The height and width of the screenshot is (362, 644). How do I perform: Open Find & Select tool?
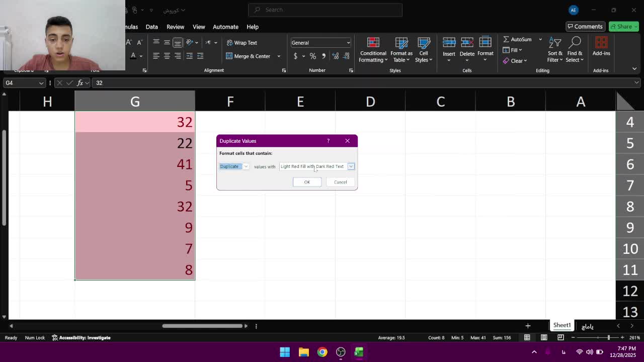point(575,50)
